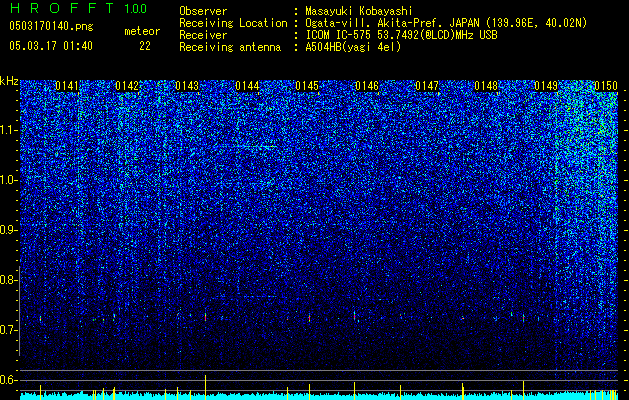The image size is (629, 400).
Task: Click the 0150 time marker label
Action: tap(606, 86)
